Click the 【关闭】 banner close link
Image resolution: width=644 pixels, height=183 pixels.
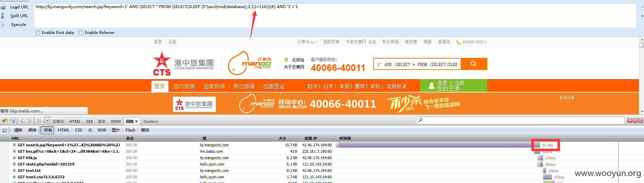click(x=567, y=98)
